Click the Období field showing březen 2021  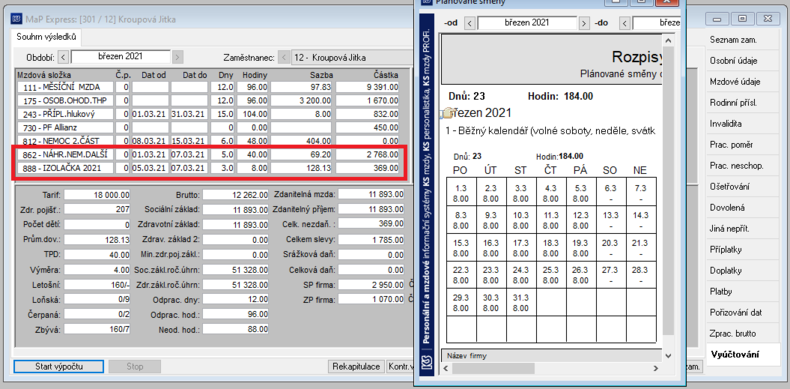click(x=120, y=56)
